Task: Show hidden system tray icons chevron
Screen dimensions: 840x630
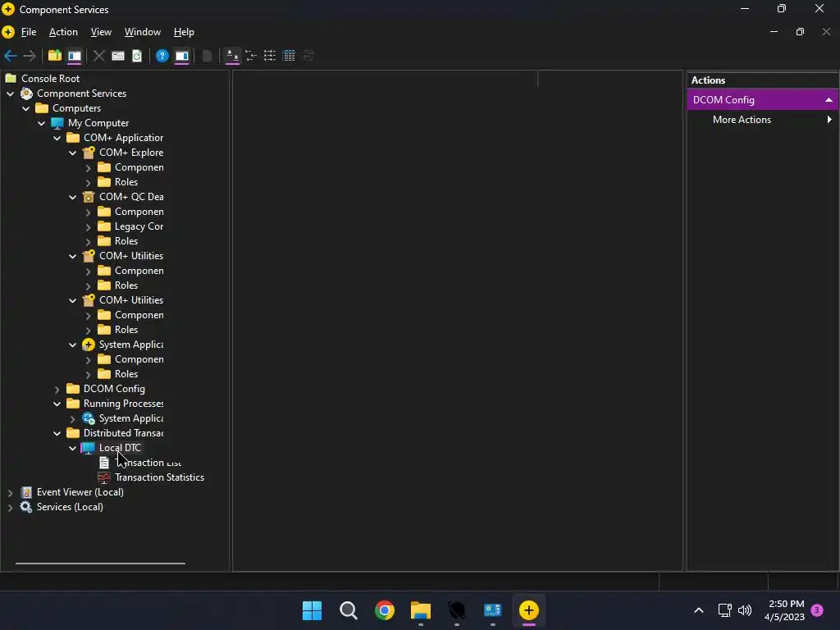Action: [699, 610]
